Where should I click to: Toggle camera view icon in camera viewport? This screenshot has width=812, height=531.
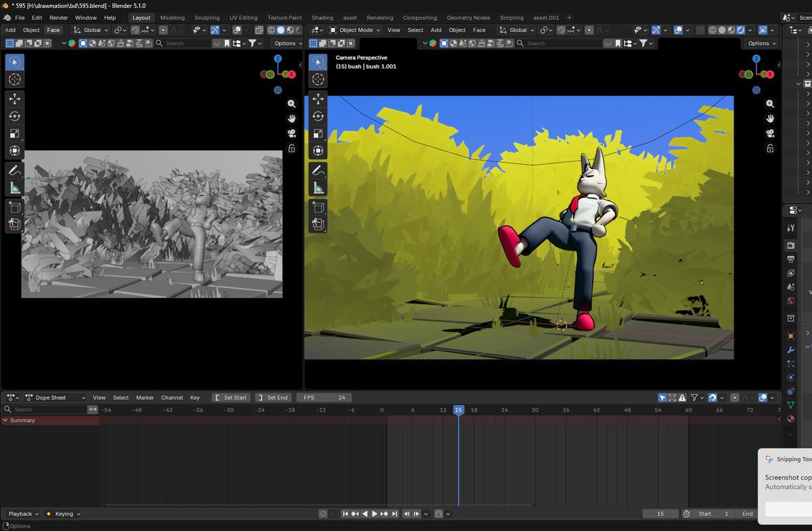[770, 133]
